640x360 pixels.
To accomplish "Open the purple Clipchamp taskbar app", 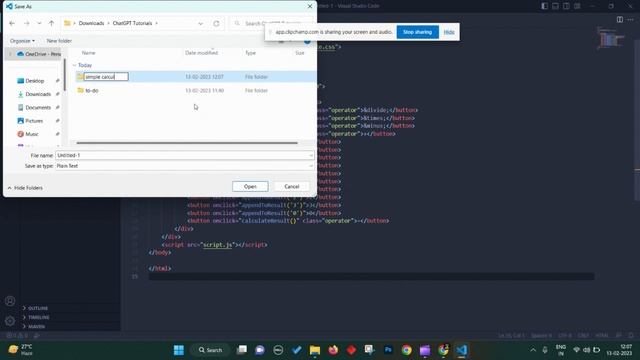I will (x=425, y=350).
